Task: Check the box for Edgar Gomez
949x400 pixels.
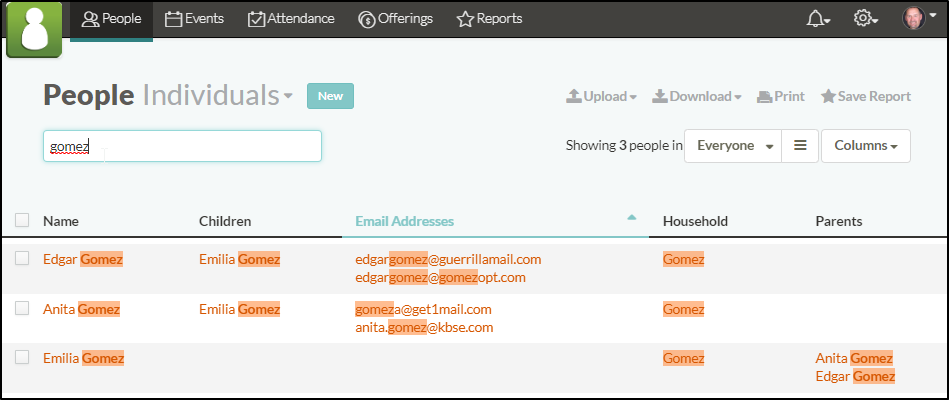Action: (22, 258)
